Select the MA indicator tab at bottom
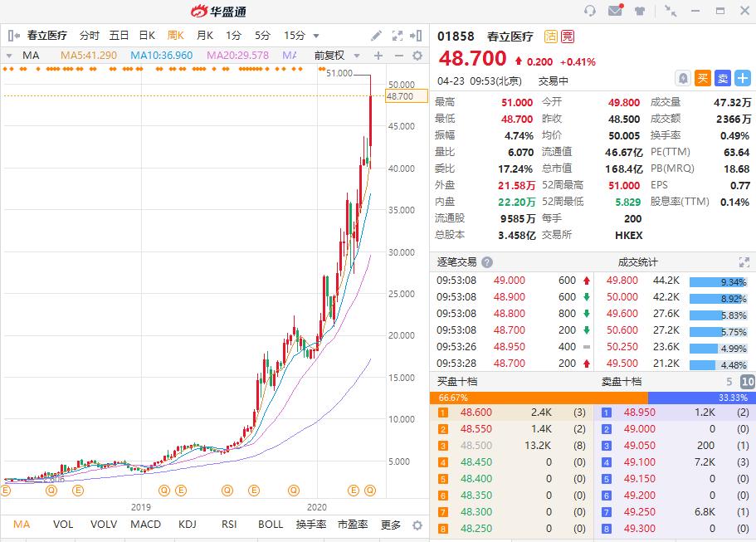756x542 pixels. (x=22, y=525)
